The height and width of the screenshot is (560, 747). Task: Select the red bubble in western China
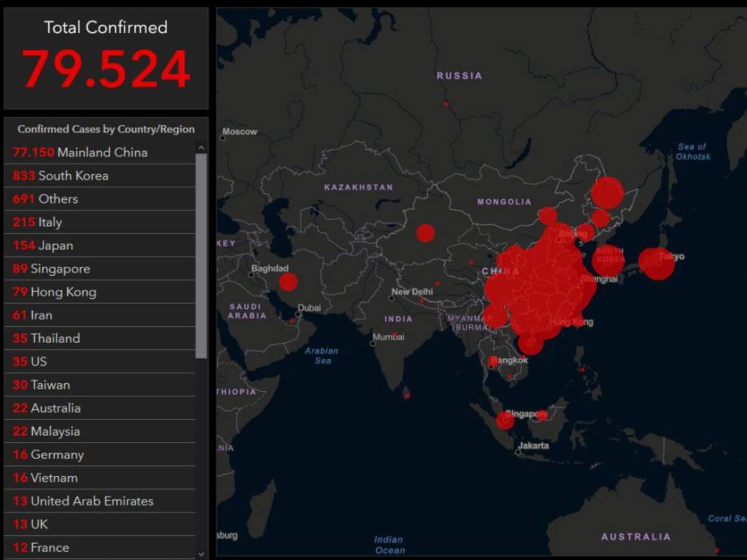pos(425,233)
